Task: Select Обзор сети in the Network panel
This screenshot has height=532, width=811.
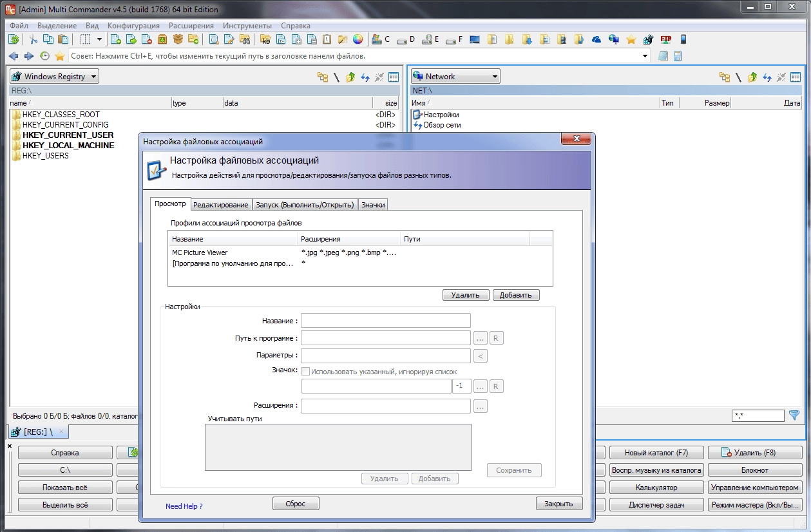Action: pyautogui.click(x=442, y=125)
